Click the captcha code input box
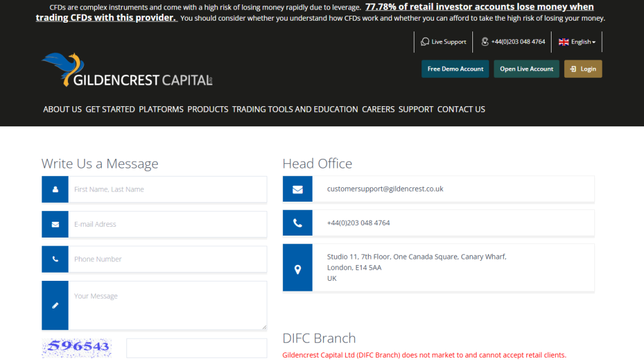 196,347
